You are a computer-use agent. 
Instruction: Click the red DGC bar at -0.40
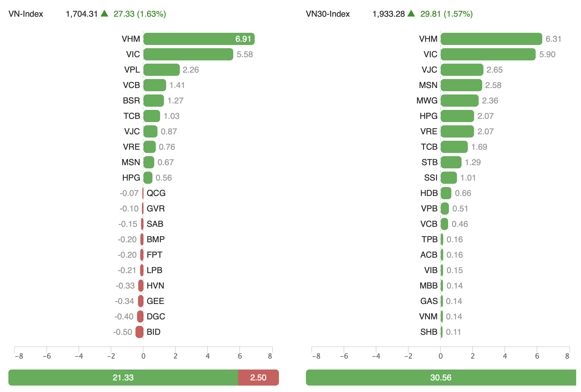[140, 316]
